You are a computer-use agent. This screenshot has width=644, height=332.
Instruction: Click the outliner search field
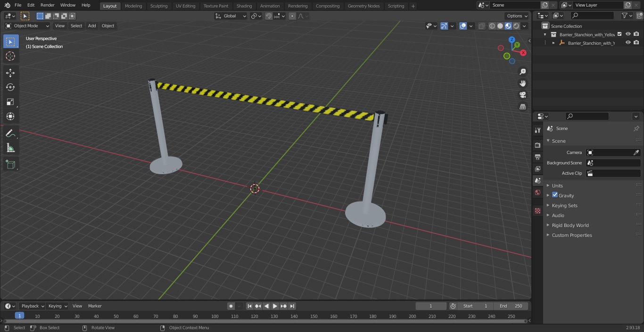click(x=592, y=16)
